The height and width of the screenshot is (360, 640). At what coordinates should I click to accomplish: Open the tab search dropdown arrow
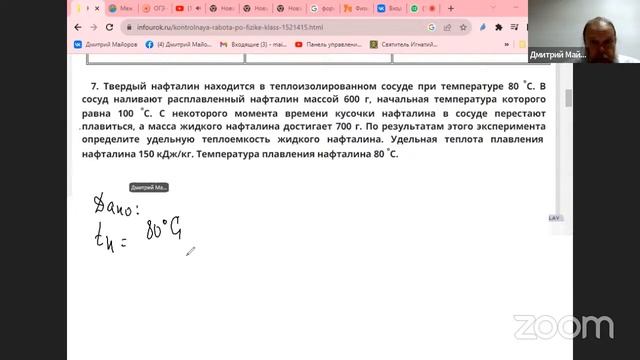(493, 8)
